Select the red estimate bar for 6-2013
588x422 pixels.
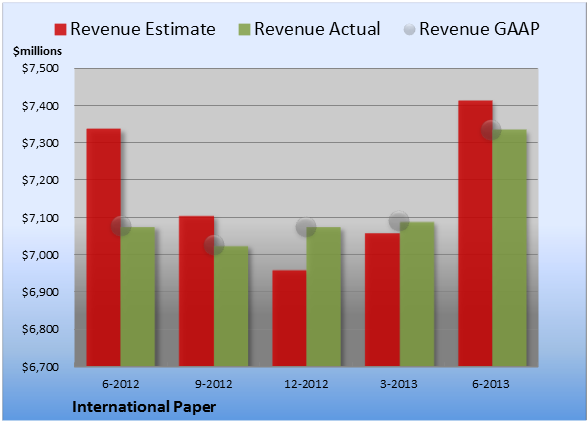coord(476,233)
